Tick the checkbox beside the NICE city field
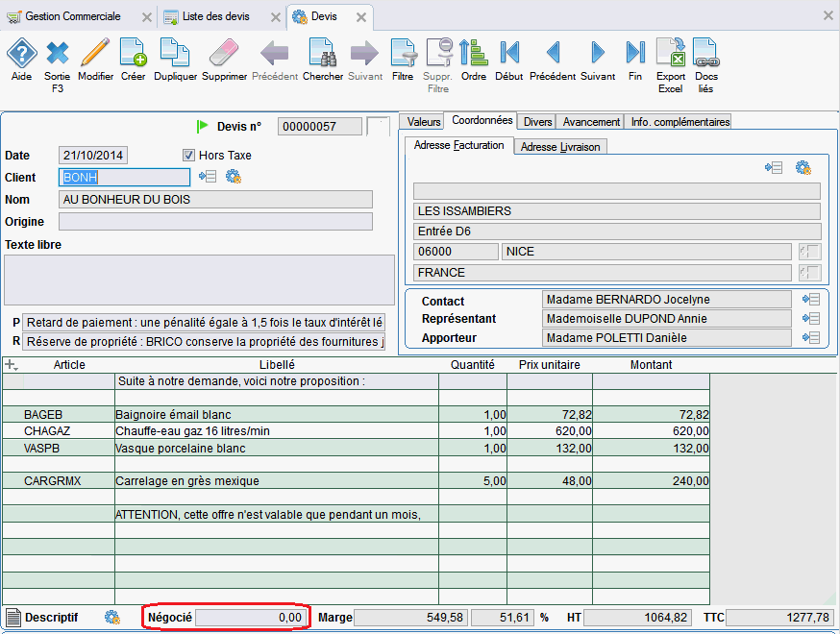This screenshot has width=840, height=634. [x=809, y=252]
